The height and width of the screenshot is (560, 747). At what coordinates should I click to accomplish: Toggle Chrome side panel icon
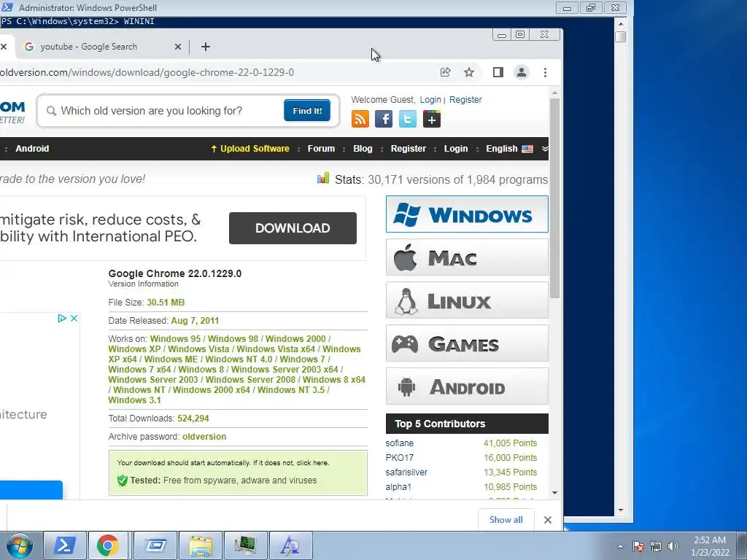click(498, 72)
